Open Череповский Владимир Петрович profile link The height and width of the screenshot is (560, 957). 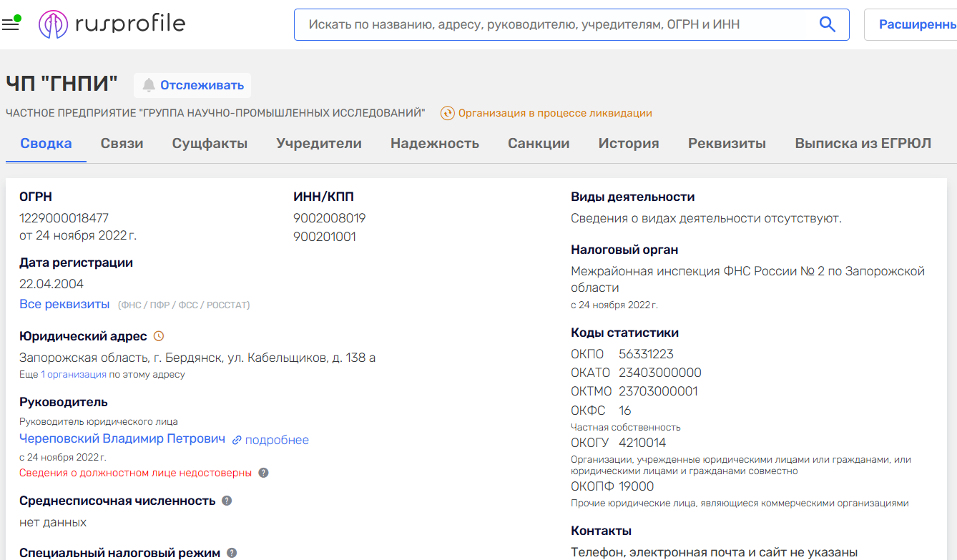click(x=122, y=438)
